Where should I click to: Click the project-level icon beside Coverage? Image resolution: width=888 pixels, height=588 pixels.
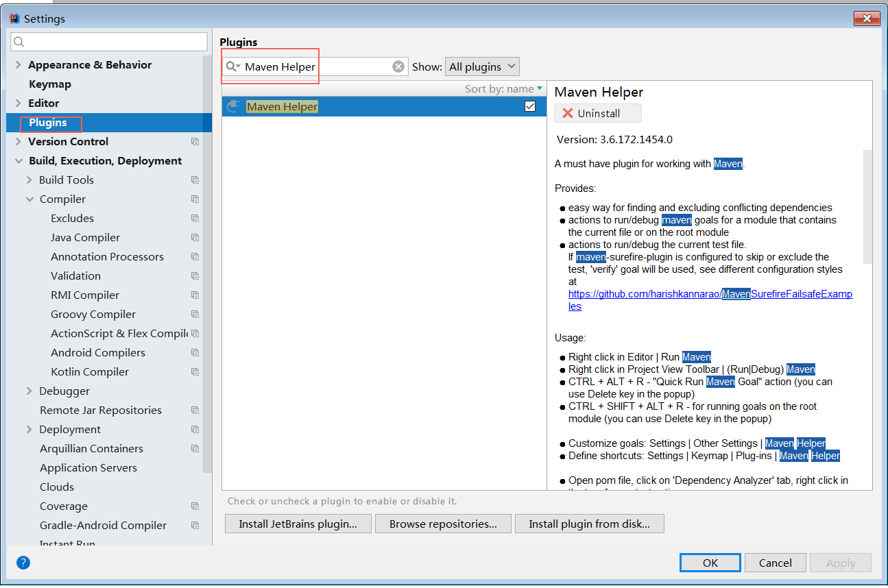click(x=195, y=506)
